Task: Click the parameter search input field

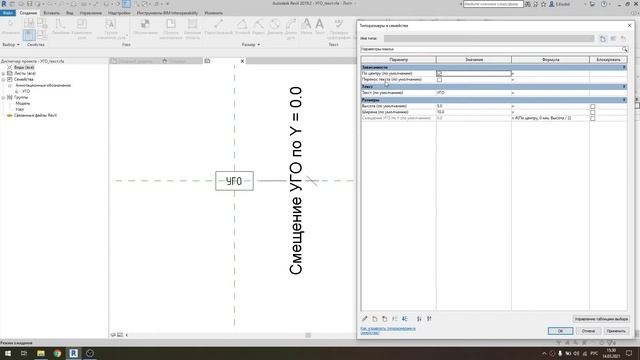Action: point(491,49)
